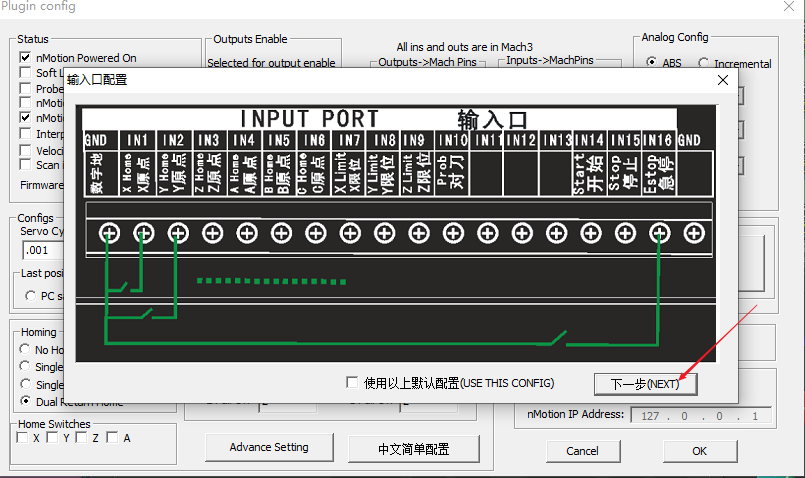Select ABS analog config radio button
The width and height of the screenshot is (805, 478).
[651, 62]
